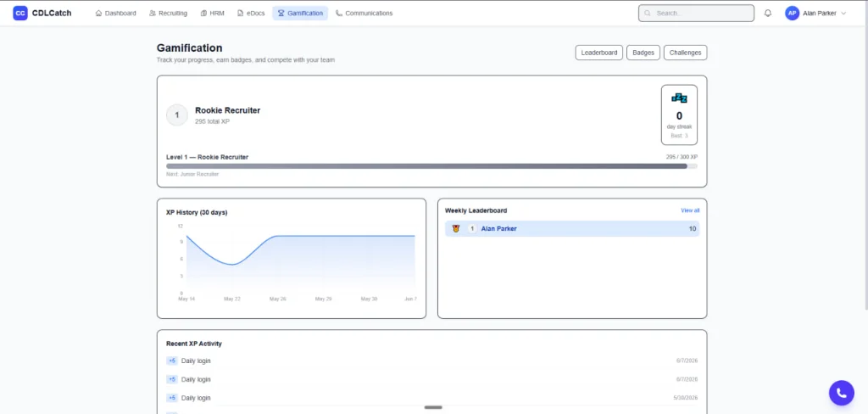The height and width of the screenshot is (414, 868).
Task: Select Alan Parker leaderboard row
Action: click(572, 228)
